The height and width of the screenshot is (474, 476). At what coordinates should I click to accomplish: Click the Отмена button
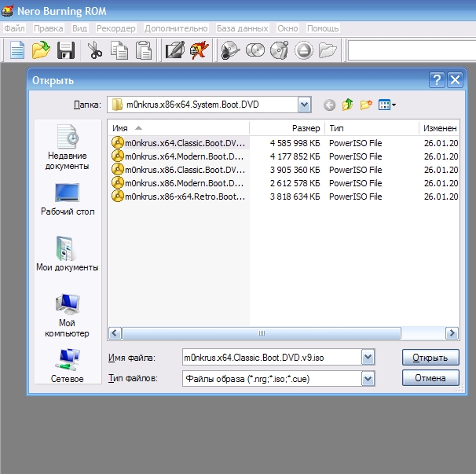tap(430, 378)
